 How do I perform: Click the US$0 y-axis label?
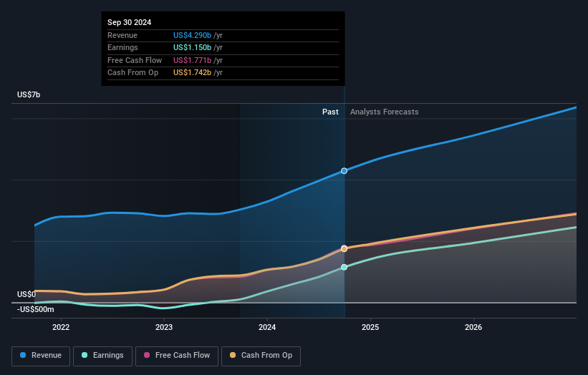point(26,294)
